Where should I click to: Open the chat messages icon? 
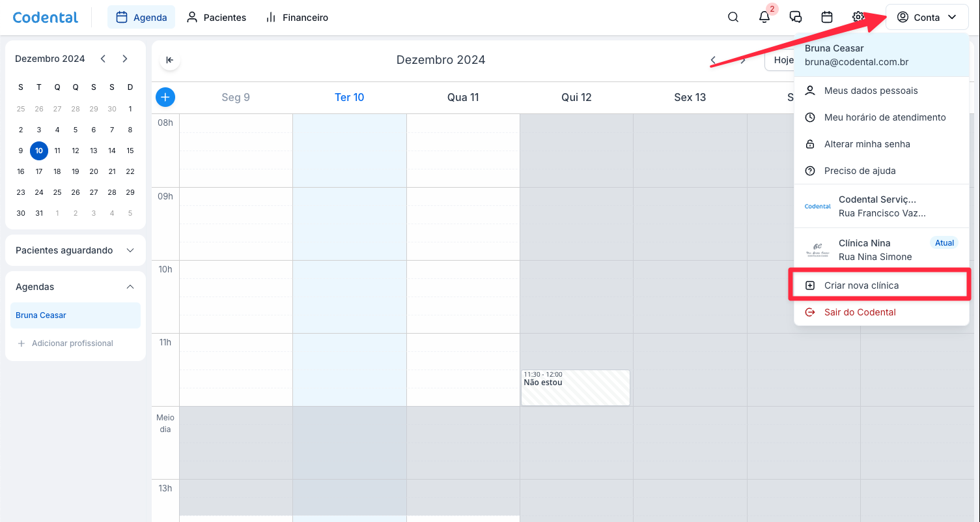point(795,18)
